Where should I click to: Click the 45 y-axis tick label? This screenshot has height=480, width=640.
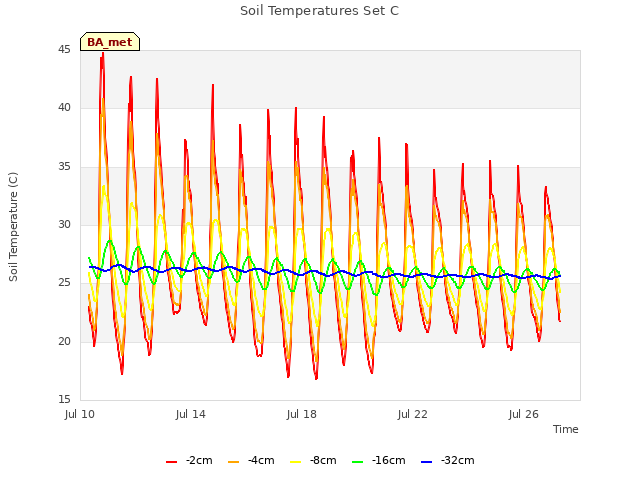click(x=64, y=49)
